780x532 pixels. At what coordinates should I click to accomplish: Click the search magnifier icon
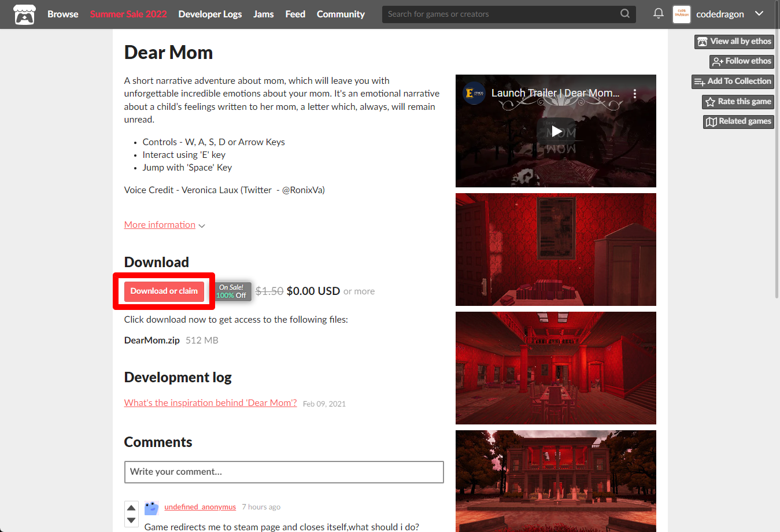click(625, 13)
